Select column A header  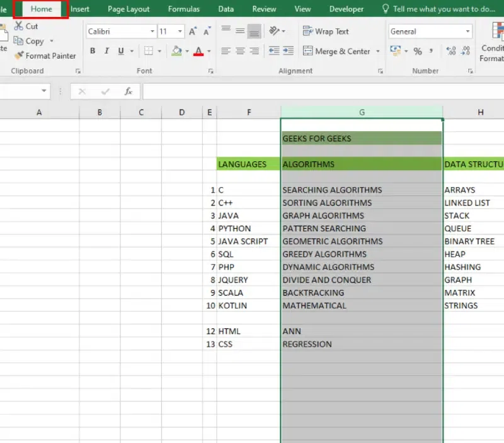[x=39, y=113]
